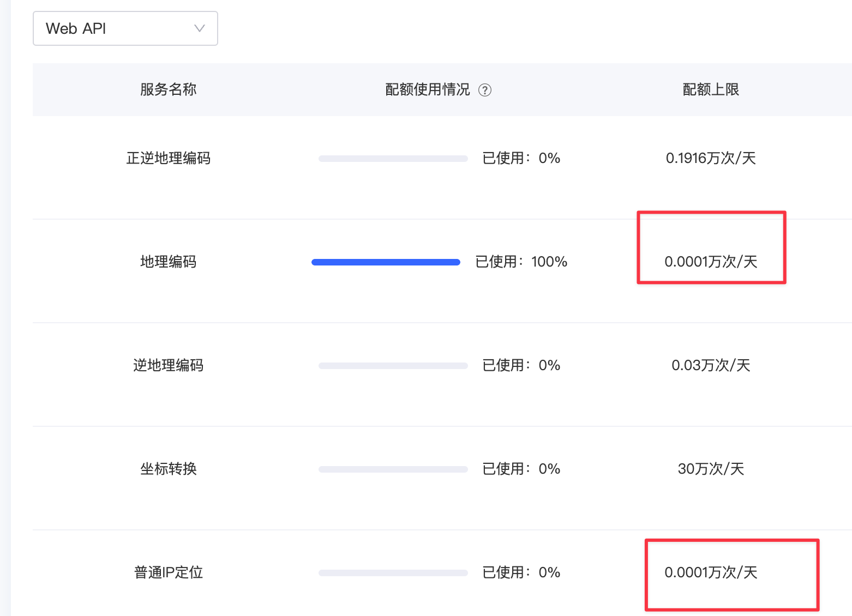The width and height of the screenshot is (852, 616).
Task: Click the 配额上限 column header
Action: pos(711,89)
